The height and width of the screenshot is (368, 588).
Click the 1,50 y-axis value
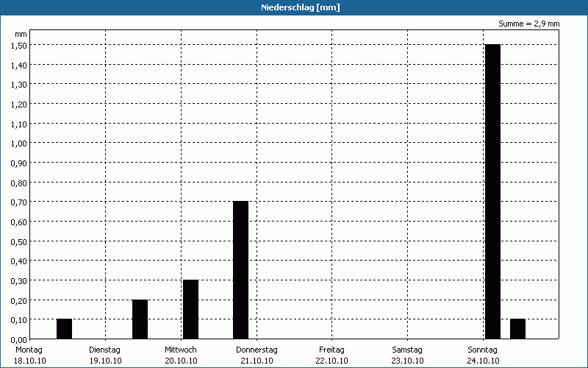click(19, 46)
